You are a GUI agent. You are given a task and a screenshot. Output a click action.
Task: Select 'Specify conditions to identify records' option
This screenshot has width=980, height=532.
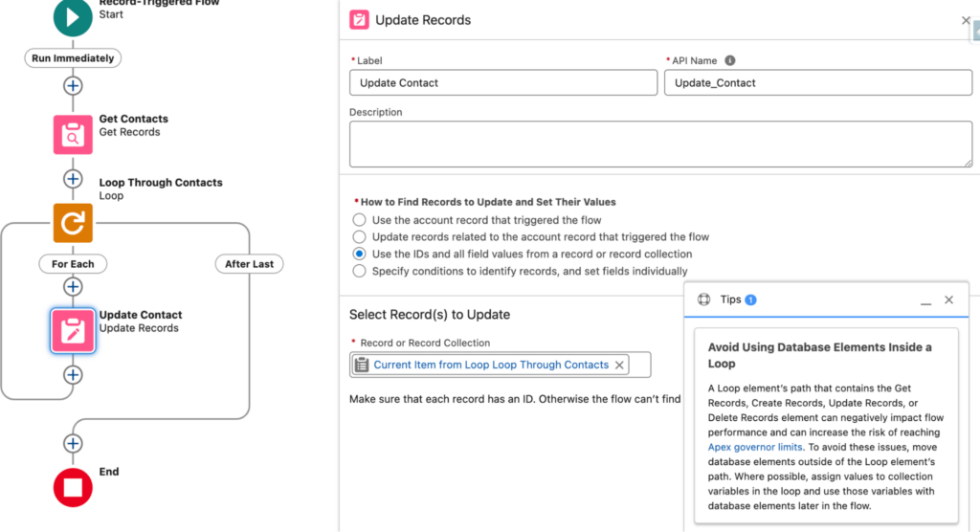point(359,271)
